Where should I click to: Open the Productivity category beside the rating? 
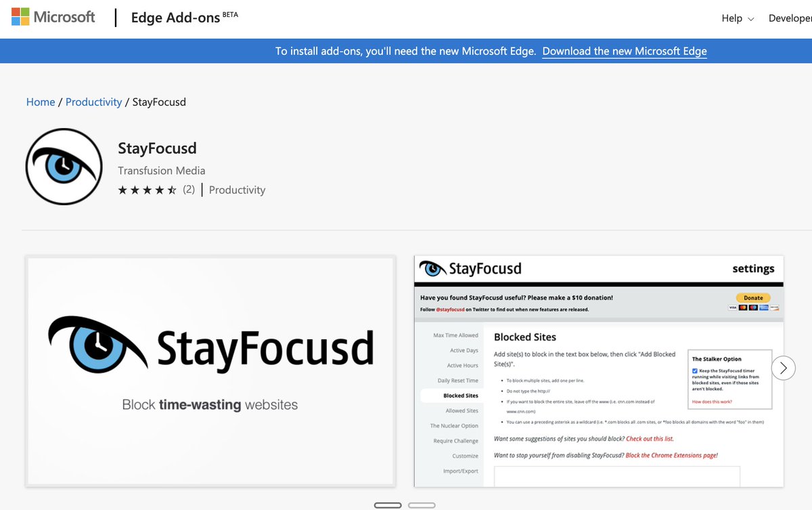tap(237, 190)
